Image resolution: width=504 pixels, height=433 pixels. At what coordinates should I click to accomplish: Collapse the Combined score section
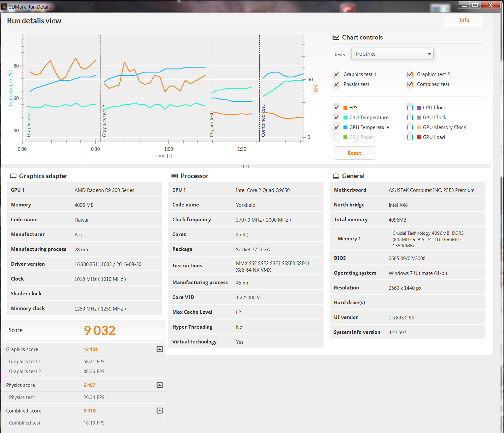coord(160,411)
